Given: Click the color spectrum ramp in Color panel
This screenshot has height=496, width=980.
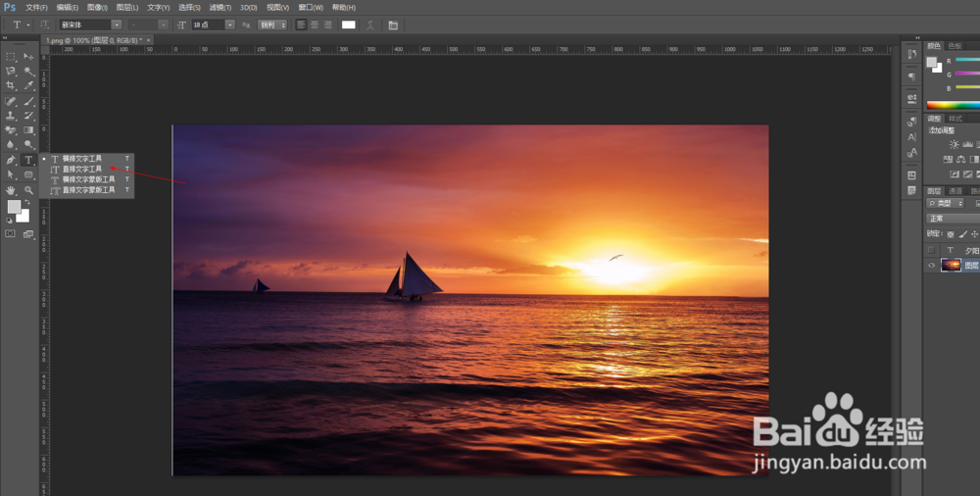Looking at the screenshot, I should 954,105.
